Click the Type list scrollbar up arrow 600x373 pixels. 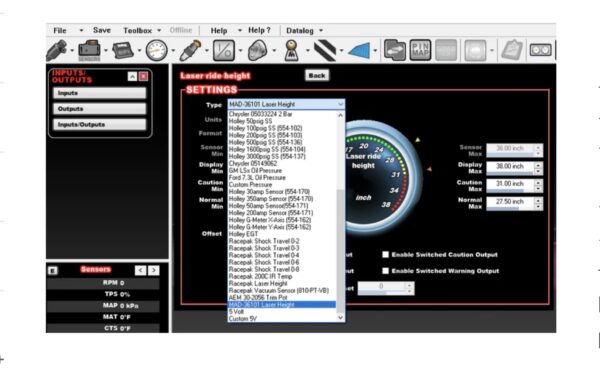[x=341, y=115]
